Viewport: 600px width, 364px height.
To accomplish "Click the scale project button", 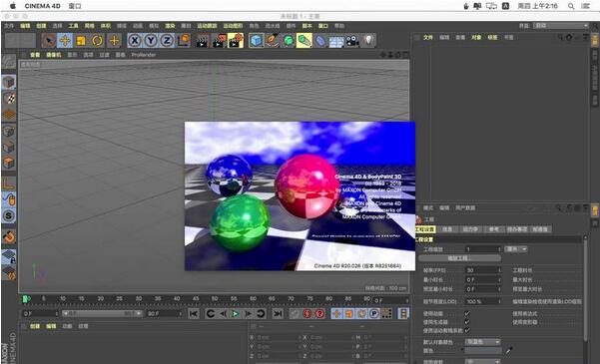I will pyautogui.click(x=459, y=258).
